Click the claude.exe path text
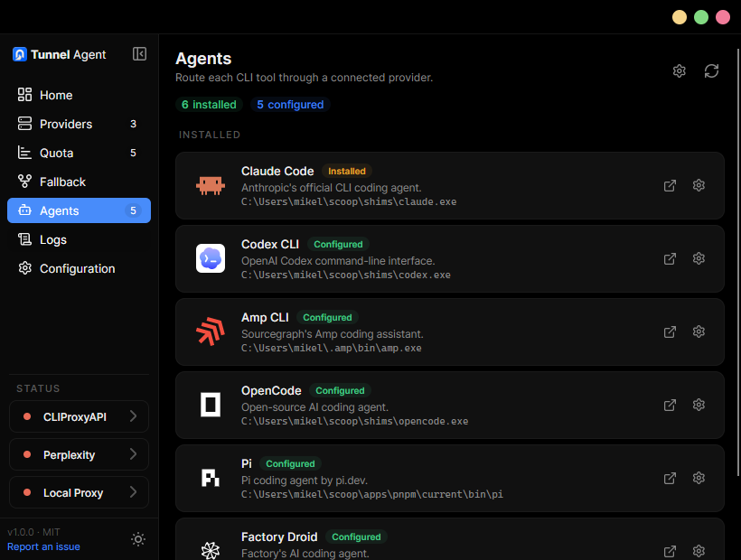 [x=349, y=201]
